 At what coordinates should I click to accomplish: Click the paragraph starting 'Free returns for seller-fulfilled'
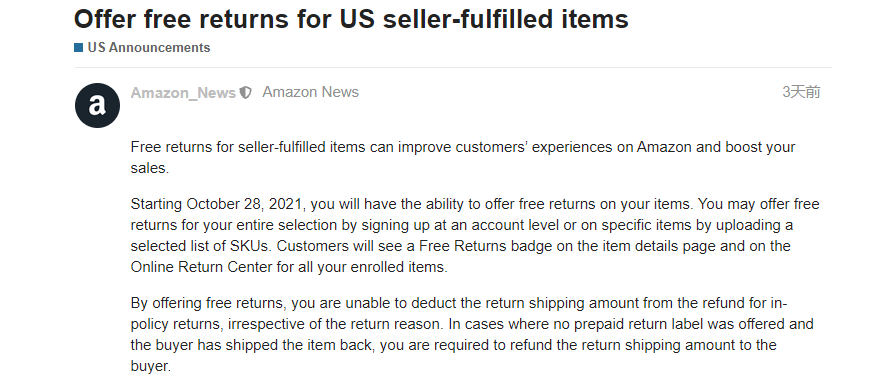[463, 158]
